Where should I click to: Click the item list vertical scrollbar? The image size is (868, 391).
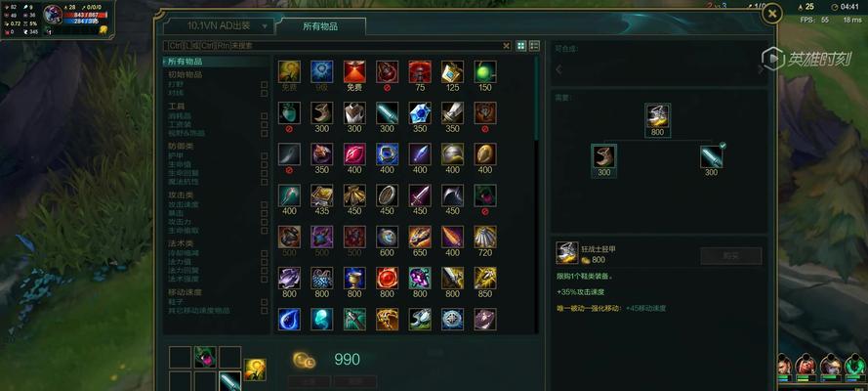(535, 99)
